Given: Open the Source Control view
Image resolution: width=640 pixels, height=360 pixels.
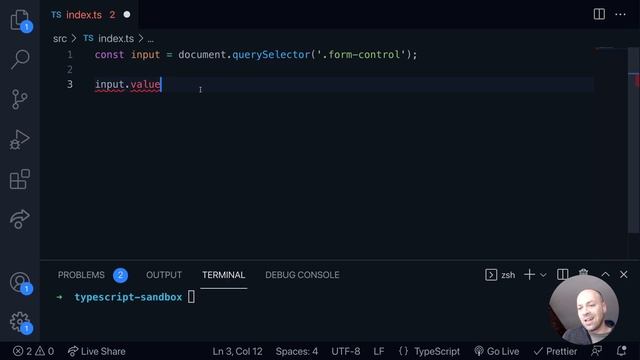Looking at the screenshot, I should 20,99.
